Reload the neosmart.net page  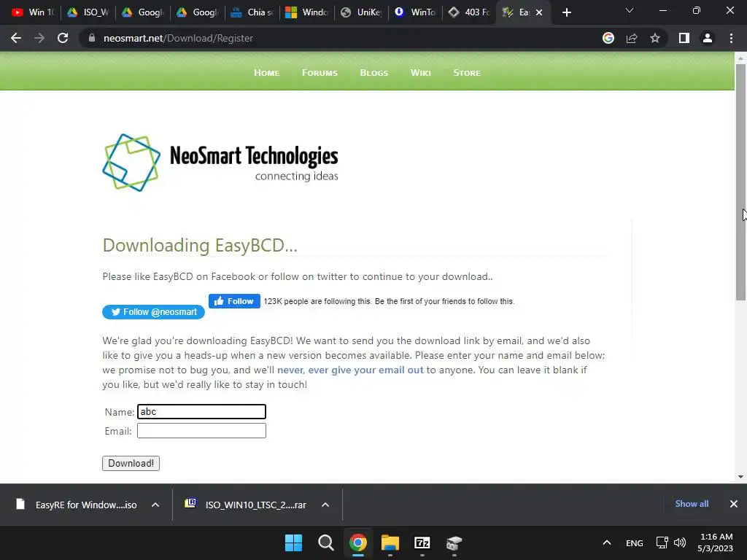(x=63, y=38)
